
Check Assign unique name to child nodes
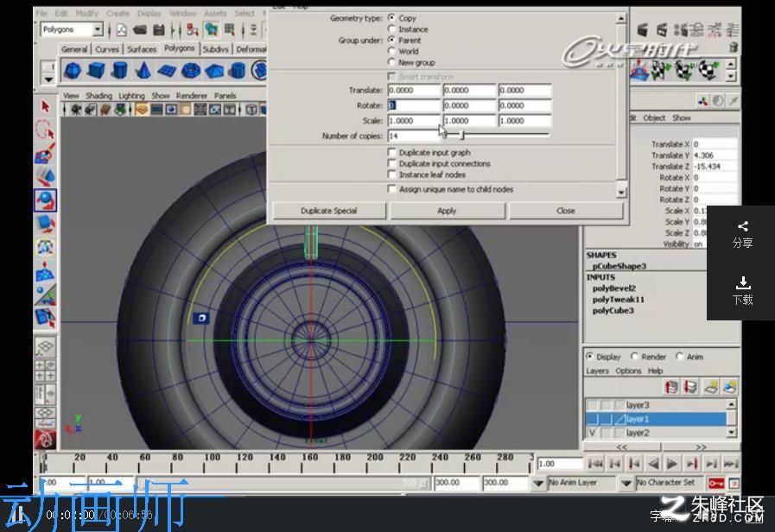(x=392, y=189)
